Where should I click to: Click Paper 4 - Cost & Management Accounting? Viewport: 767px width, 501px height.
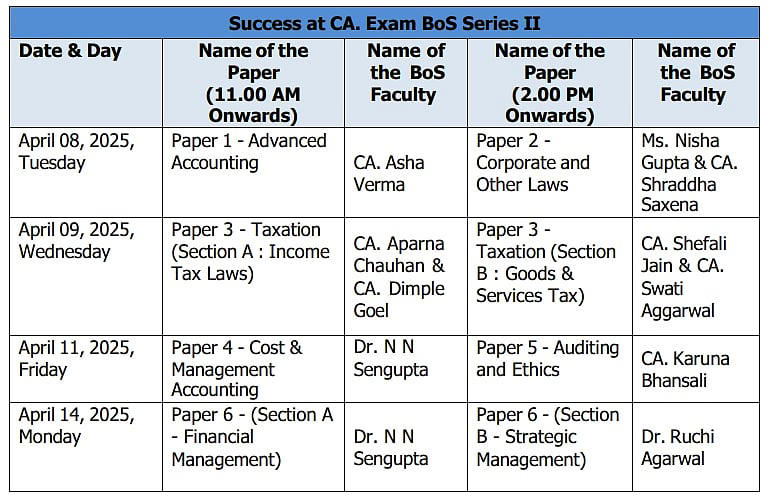(237, 369)
